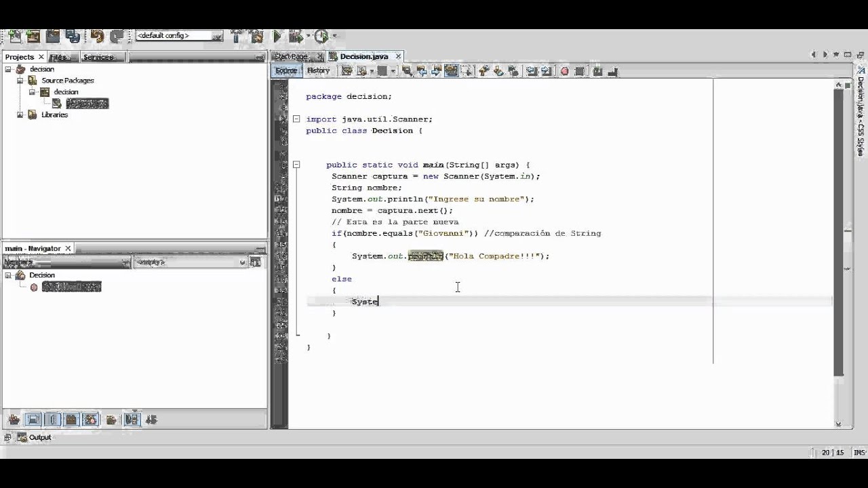The width and height of the screenshot is (868, 488).
Task: Click the Source view button
Action: point(286,70)
